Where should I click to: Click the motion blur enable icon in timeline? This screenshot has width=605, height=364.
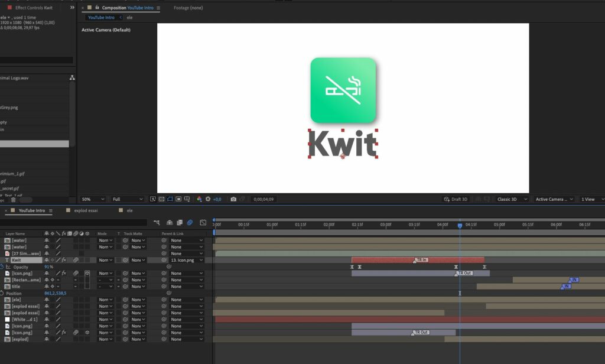[x=190, y=223]
